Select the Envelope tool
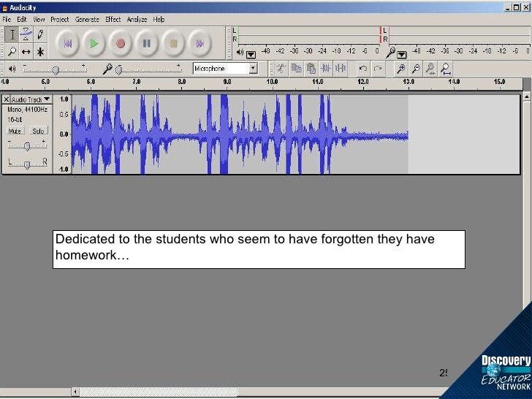The width and height of the screenshot is (532, 399). 26,35
